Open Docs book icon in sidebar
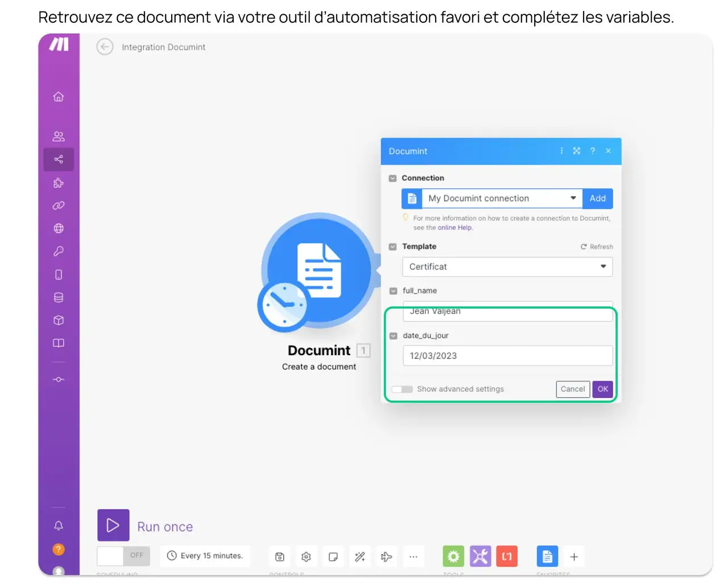Screen dimensions: 728x588 [x=59, y=343]
